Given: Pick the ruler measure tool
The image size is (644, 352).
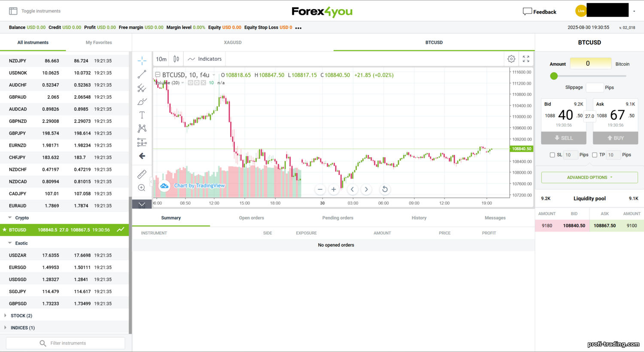Looking at the screenshot, I should coord(142,174).
